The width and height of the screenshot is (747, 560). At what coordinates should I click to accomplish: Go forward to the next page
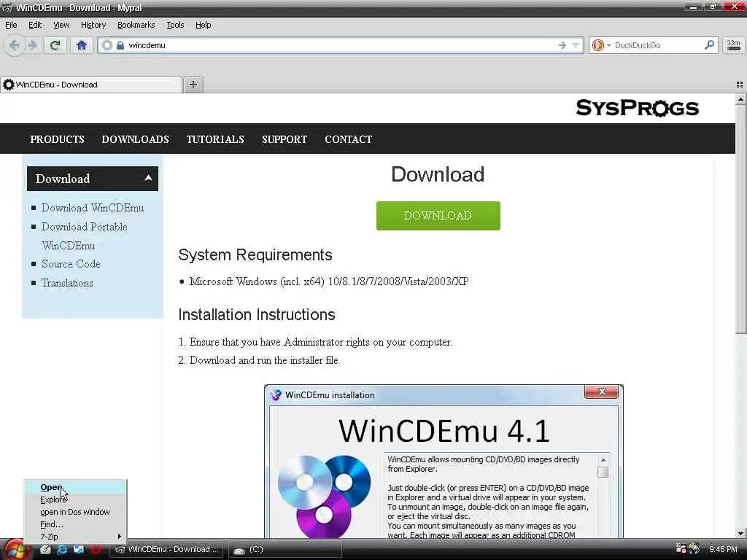tap(32, 45)
